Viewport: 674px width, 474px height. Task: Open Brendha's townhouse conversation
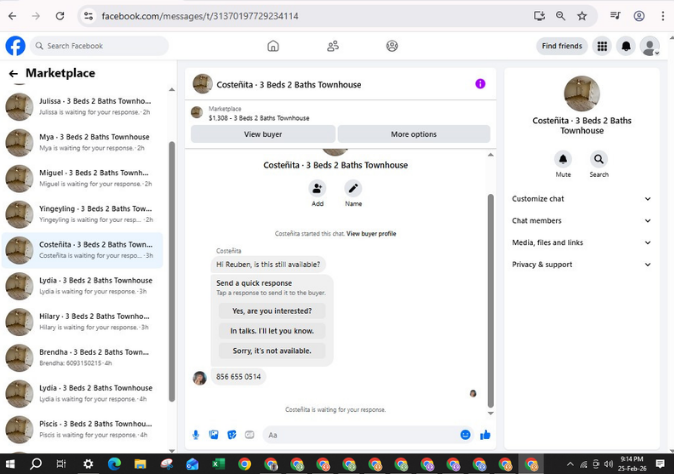click(x=83, y=358)
